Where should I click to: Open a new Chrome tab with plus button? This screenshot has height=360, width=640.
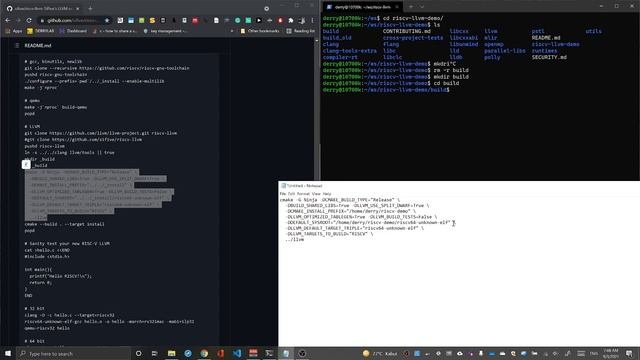tap(90, 8)
